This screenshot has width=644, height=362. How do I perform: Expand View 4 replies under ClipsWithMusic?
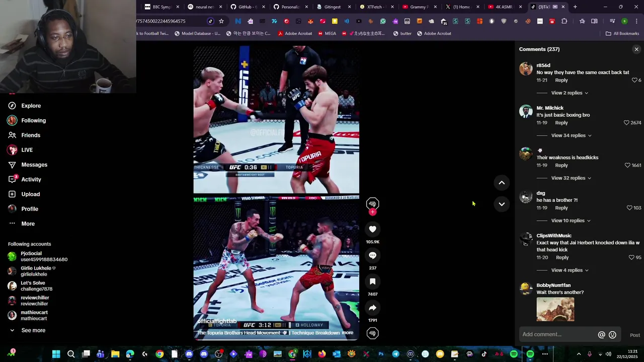(570, 270)
